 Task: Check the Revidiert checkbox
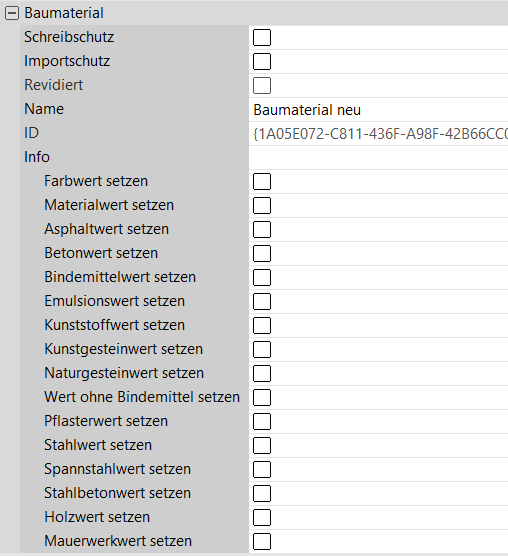(262, 85)
